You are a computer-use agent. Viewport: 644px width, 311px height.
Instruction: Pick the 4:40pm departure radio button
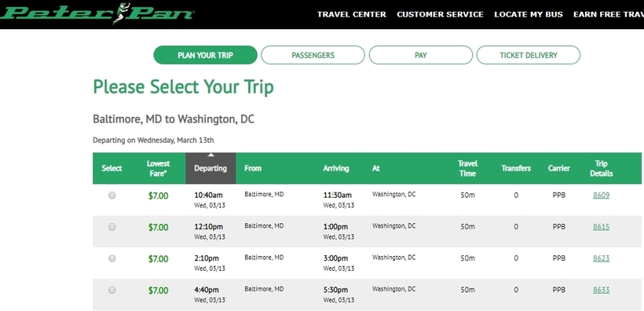(112, 290)
